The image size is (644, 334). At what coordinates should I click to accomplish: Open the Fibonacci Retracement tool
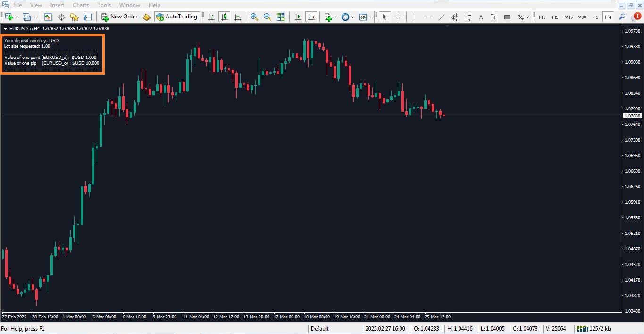(468, 17)
